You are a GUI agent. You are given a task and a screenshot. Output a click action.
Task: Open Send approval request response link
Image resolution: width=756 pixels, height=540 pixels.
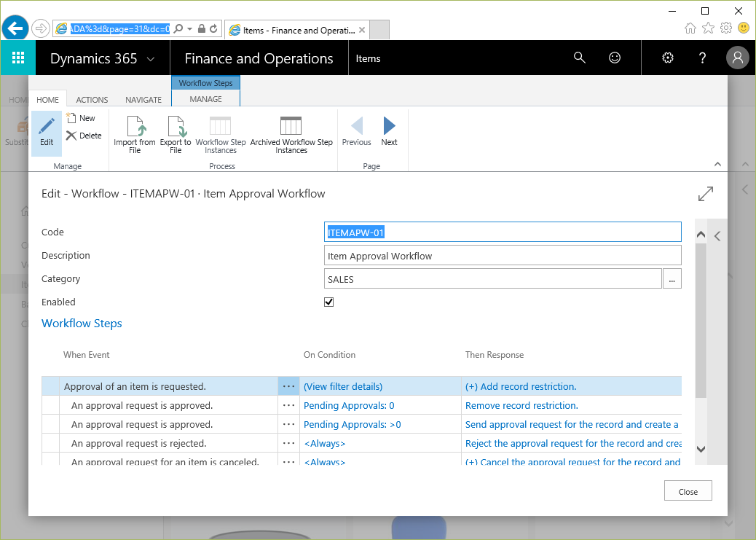(572, 424)
